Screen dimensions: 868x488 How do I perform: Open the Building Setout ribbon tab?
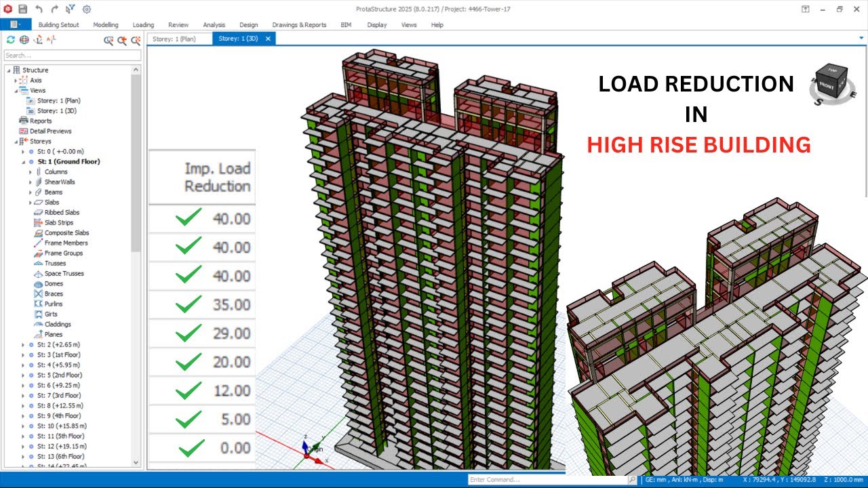coord(58,24)
